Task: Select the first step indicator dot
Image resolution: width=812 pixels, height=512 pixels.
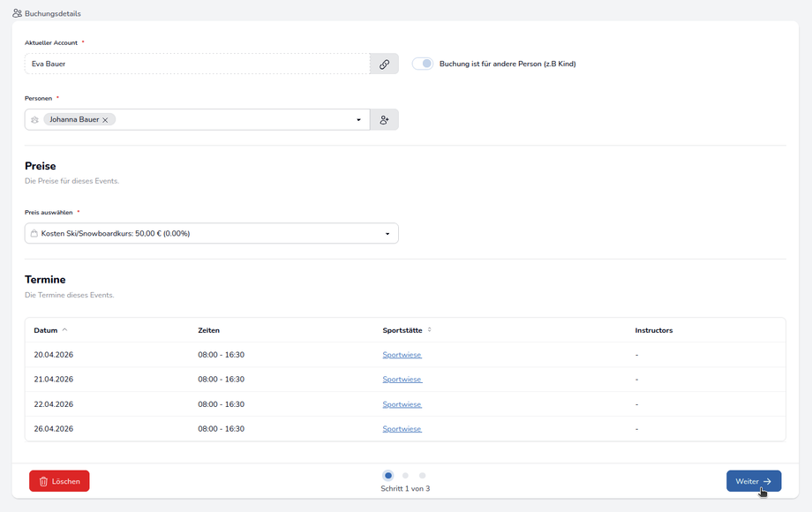Action: click(x=388, y=476)
